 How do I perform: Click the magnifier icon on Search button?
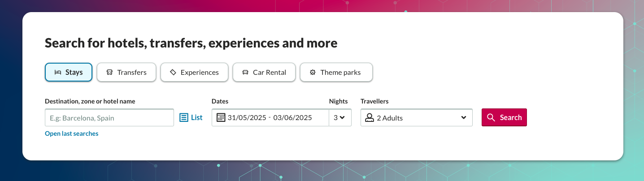point(491,118)
